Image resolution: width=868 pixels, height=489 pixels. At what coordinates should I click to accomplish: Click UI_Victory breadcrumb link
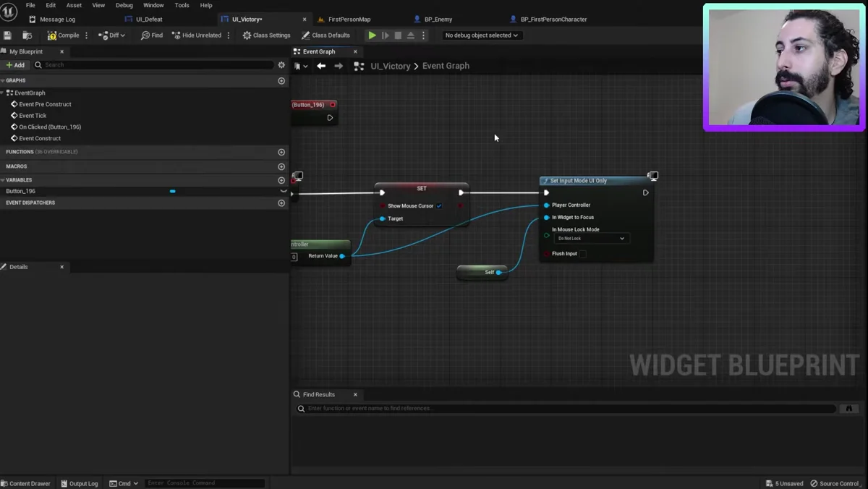click(x=390, y=66)
